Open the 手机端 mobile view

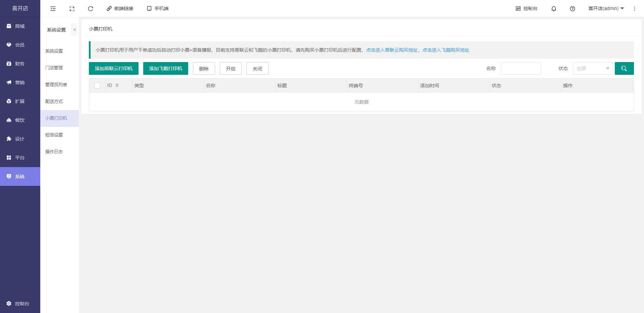158,9
